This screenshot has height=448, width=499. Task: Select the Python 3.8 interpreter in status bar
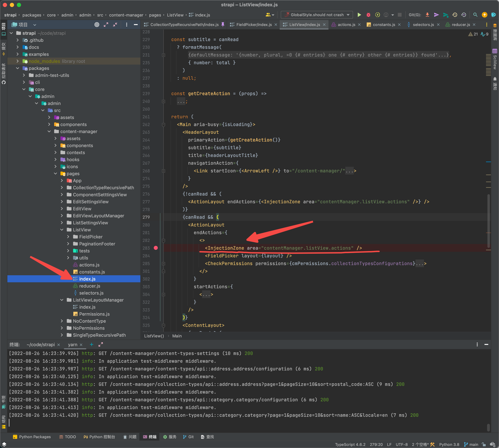[x=449, y=444]
